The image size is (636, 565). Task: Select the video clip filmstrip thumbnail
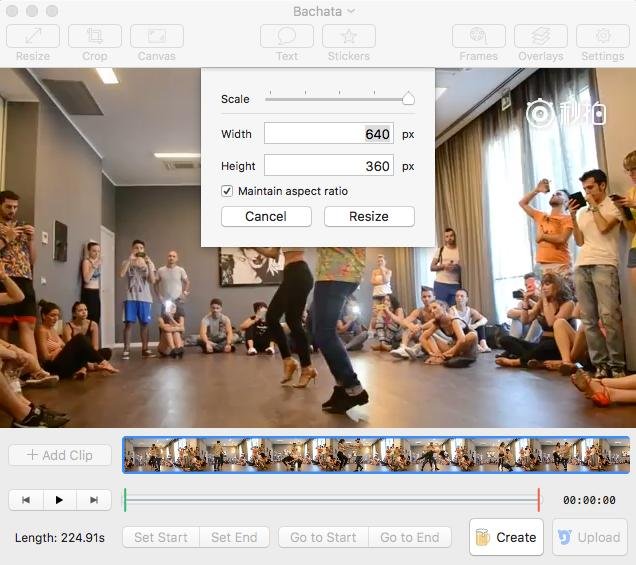pos(376,455)
